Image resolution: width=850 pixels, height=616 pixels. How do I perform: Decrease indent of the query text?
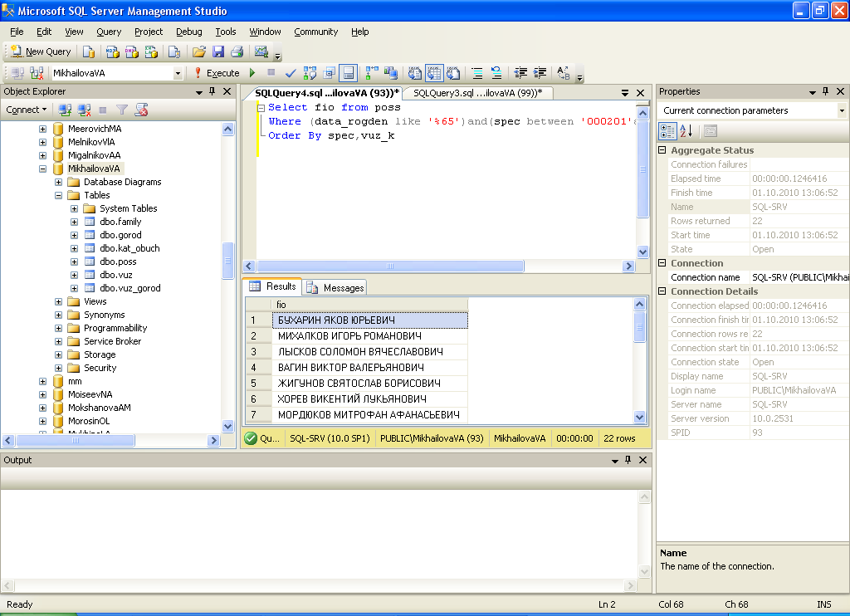520,73
